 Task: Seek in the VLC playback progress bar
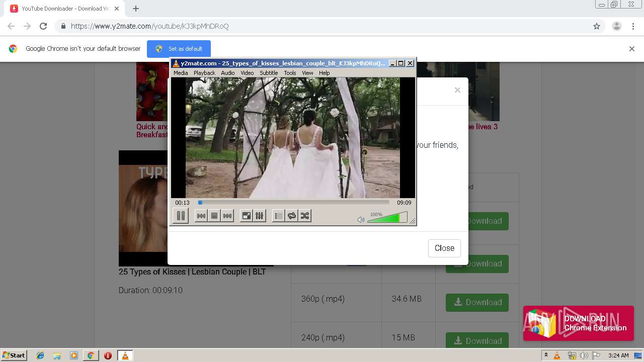pos(294,203)
